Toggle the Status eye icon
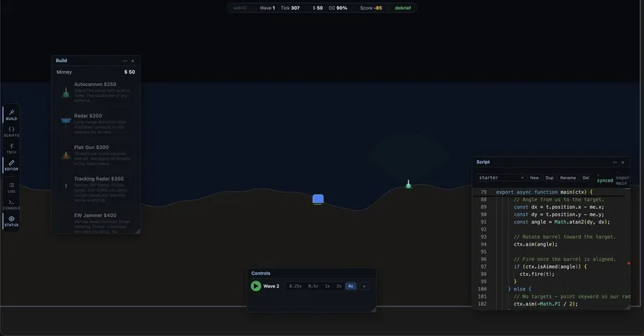The height and width of the screenshot is (336, 644). point(11,222)
